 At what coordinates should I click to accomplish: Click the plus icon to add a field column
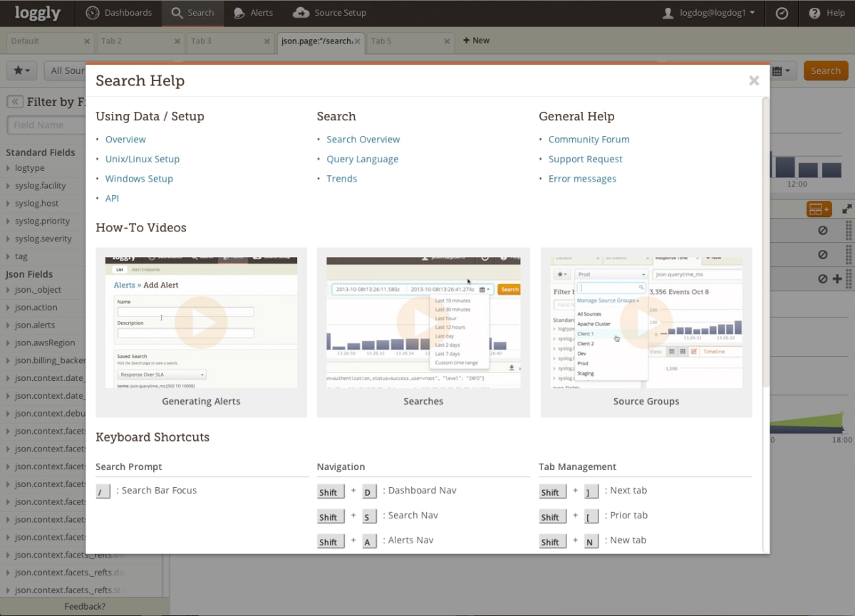[836, 278]
